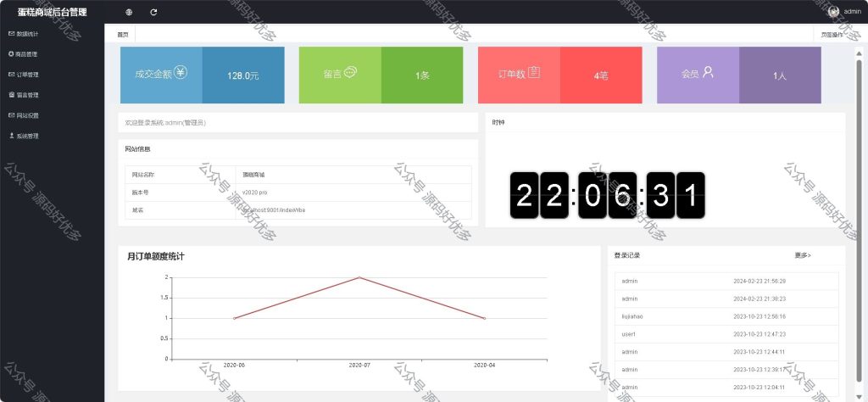Viewport: 868px width, 402px height.
Task: Click the admin username in header
Action: click(x=852, y=12)
